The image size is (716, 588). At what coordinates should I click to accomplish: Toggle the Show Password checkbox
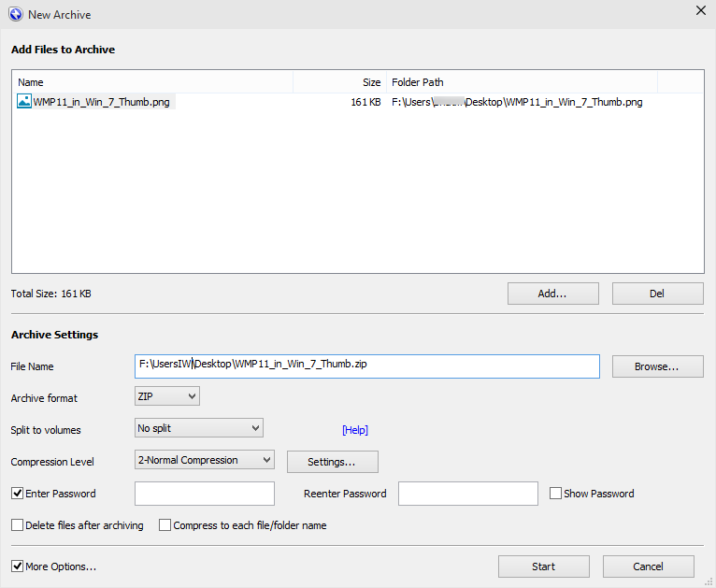click(555, 494)
